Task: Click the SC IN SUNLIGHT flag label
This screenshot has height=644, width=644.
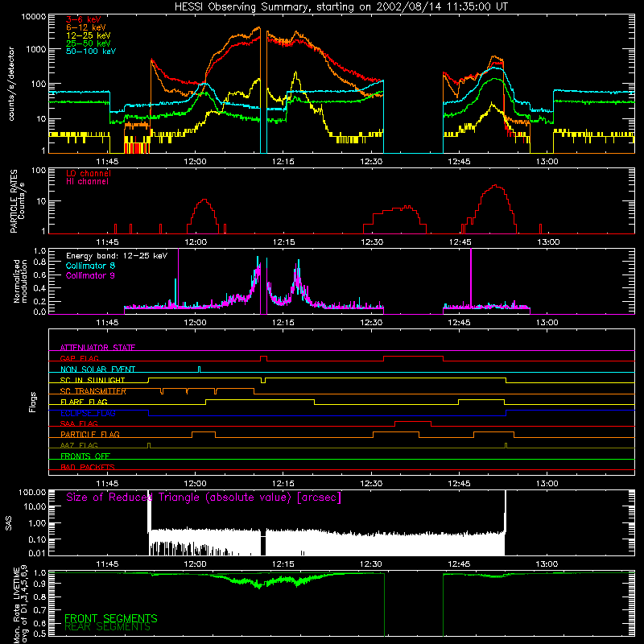Action: pos(93,380)
